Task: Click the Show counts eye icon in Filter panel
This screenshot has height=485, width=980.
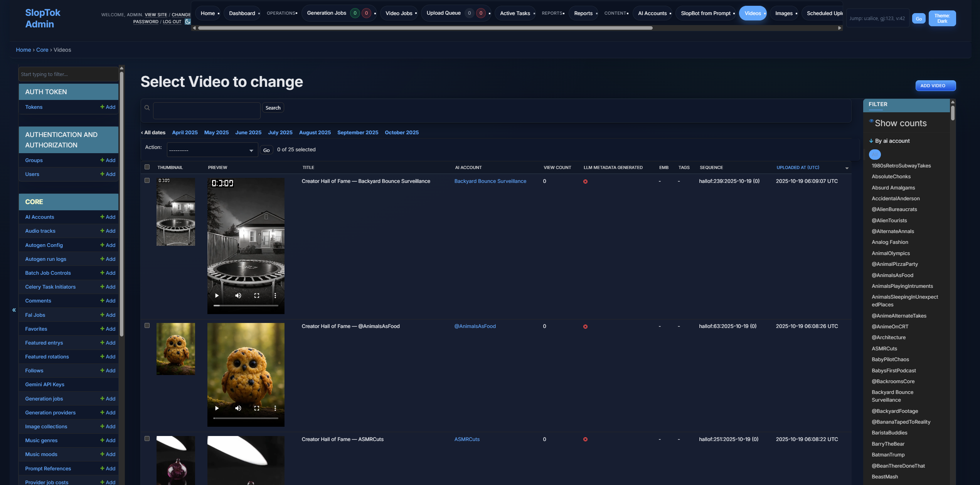Action: pos(872,120)
